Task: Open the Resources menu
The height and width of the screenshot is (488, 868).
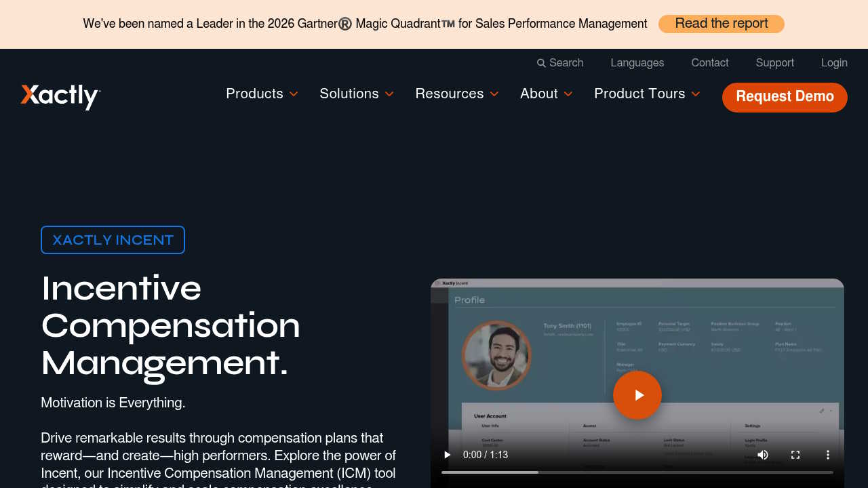Action: pyautogui.click(x=450, y=94)
